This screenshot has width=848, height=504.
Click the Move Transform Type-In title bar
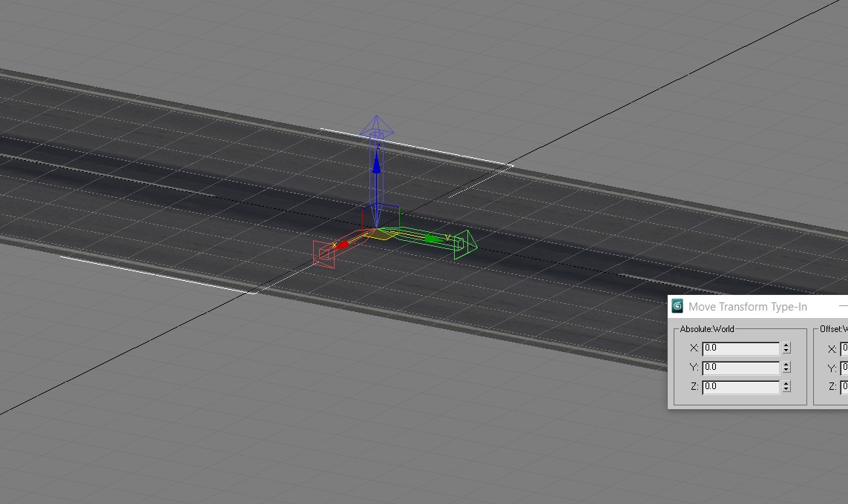(x=758, y=306)
